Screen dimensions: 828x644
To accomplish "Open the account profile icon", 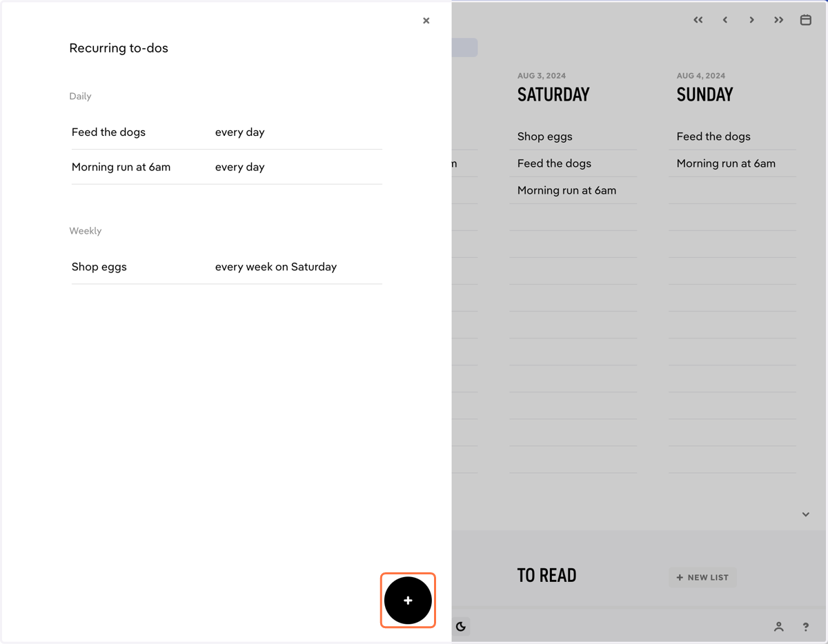I will [x=778, y=627].
